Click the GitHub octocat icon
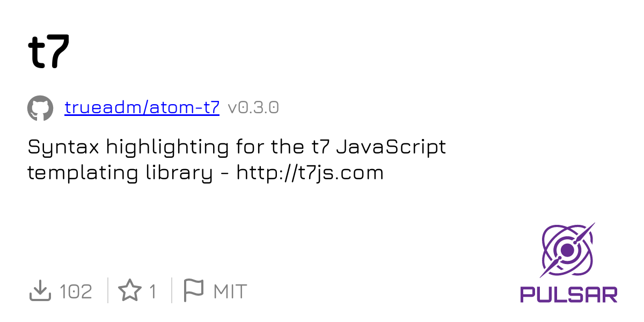 40,108
